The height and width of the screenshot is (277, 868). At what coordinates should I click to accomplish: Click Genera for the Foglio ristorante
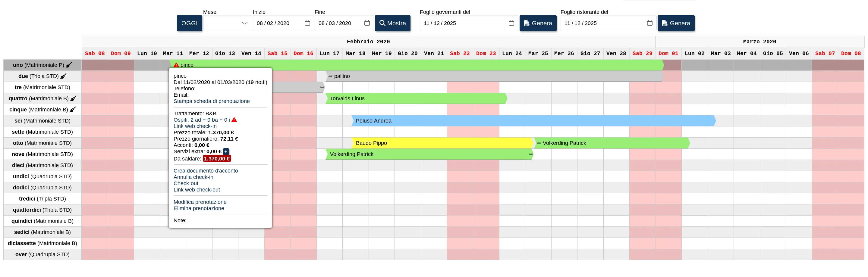point(676,23)
